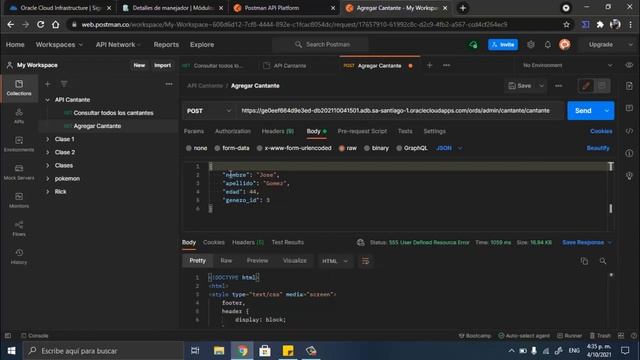
Task: Open Collections in the sidebar
Action: (19, 88)
